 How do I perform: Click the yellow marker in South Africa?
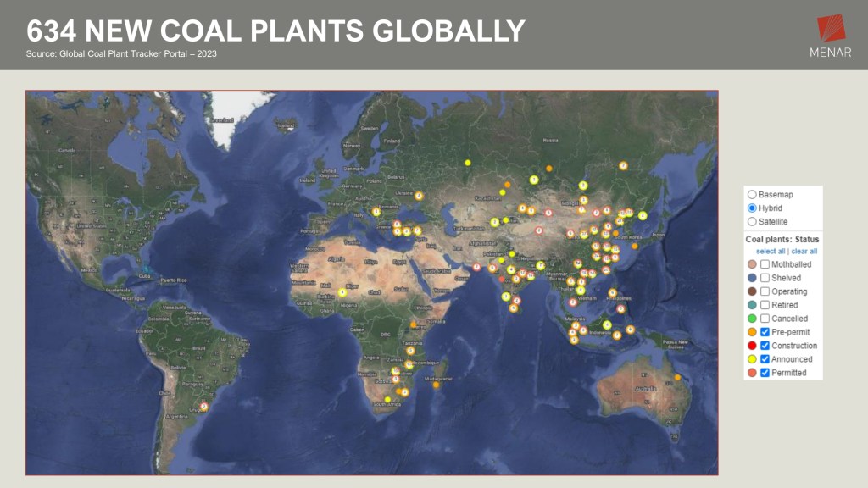point(387,399)
